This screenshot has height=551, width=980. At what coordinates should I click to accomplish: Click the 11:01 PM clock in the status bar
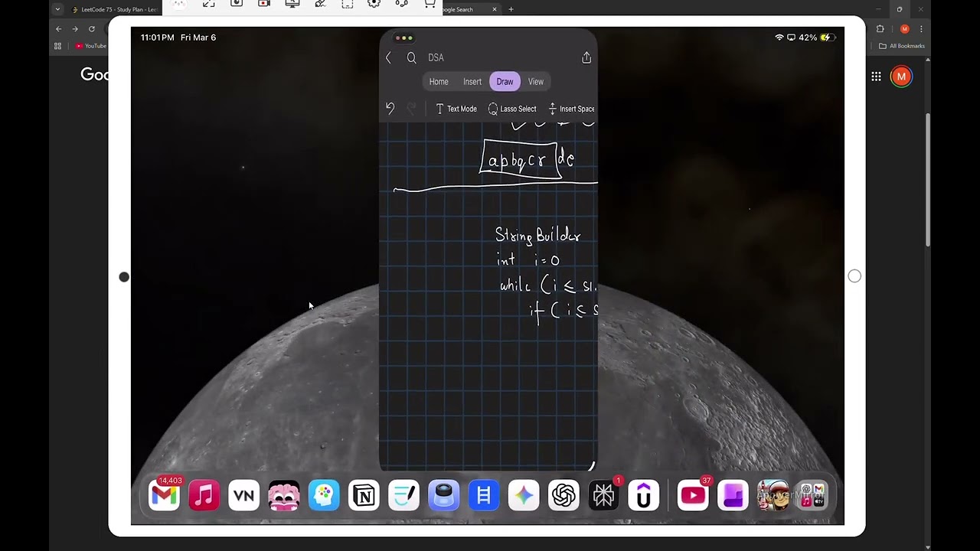point(157,37)
